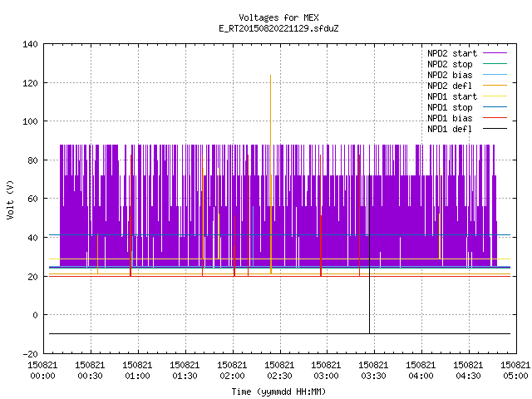This screenshot has height=399, width=532.
Task: Click the 'Time (yymmdd HH:MM)' x-axis label
Action: [278, 392]
